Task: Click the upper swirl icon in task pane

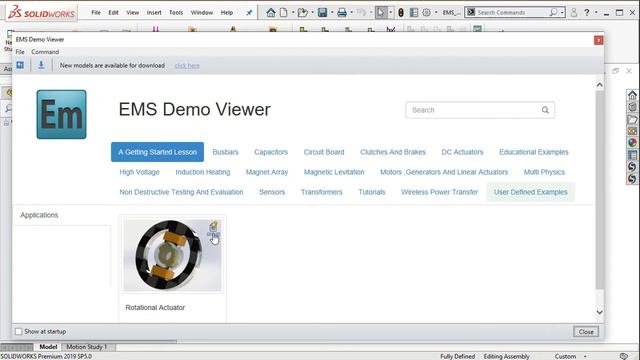Action: [632, 167]
